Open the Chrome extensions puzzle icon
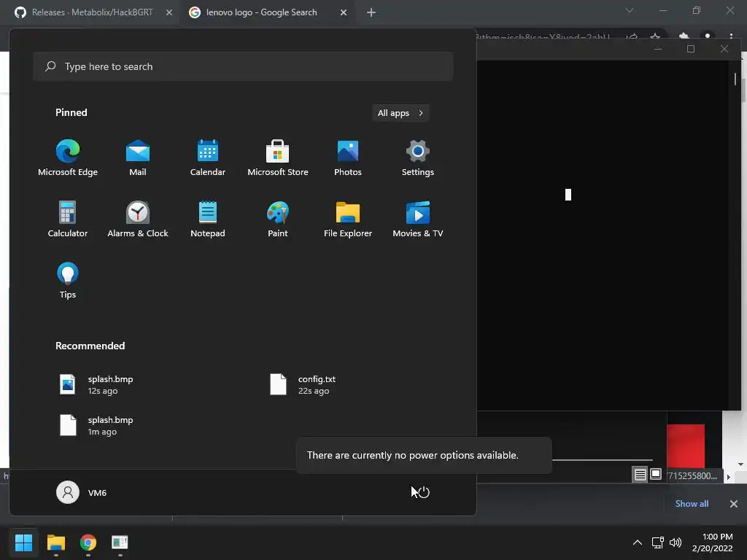 pos(684,36)
